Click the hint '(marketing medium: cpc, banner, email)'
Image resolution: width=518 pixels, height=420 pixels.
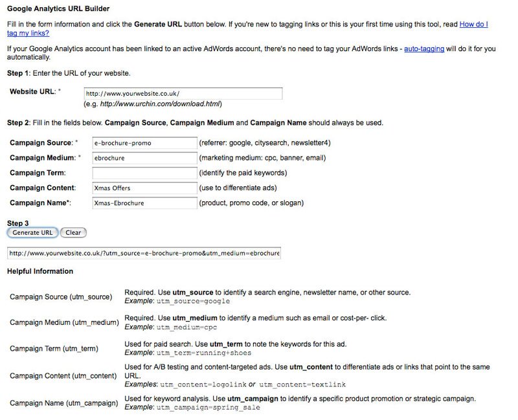(262, 158)
